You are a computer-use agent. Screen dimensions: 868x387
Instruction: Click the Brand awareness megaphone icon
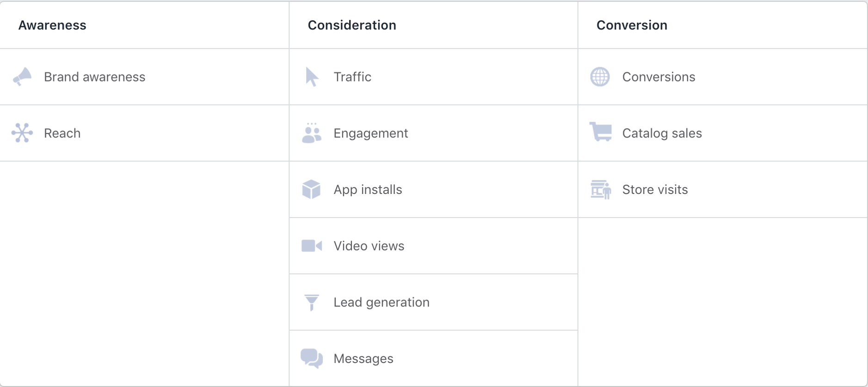click(x=22, y=77)
